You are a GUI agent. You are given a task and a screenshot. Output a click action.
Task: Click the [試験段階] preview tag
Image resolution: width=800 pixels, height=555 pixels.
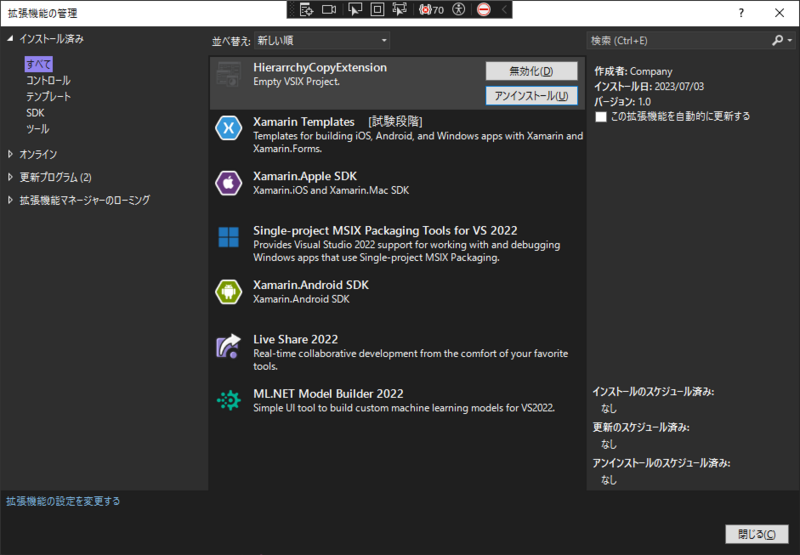point(395,122)
